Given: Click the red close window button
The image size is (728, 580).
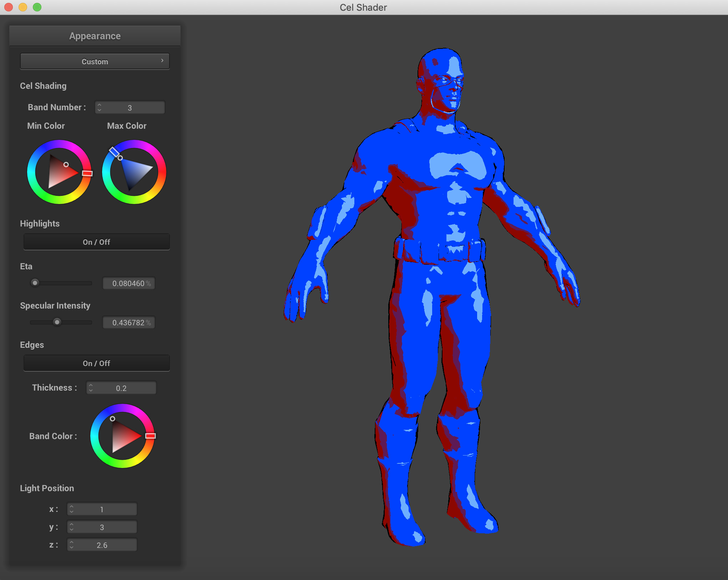Looking at the screenshot, I should 9,7.
